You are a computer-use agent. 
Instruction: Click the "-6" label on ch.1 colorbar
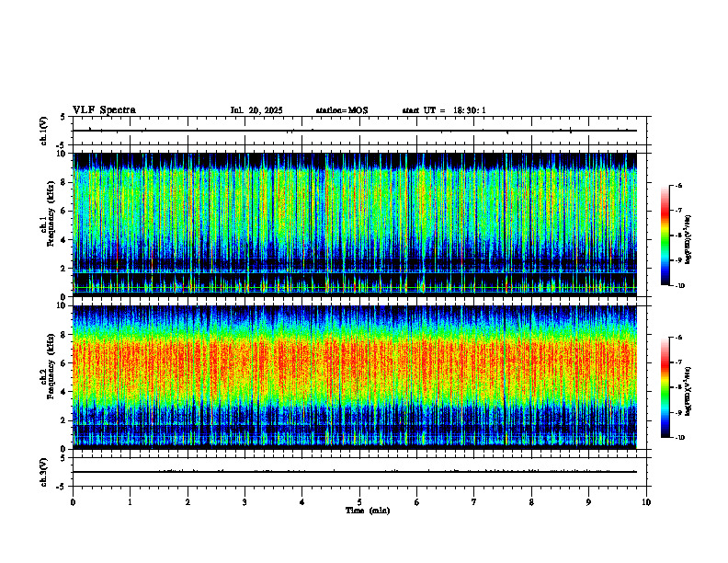pyautogui.click(x=678, y=185)
